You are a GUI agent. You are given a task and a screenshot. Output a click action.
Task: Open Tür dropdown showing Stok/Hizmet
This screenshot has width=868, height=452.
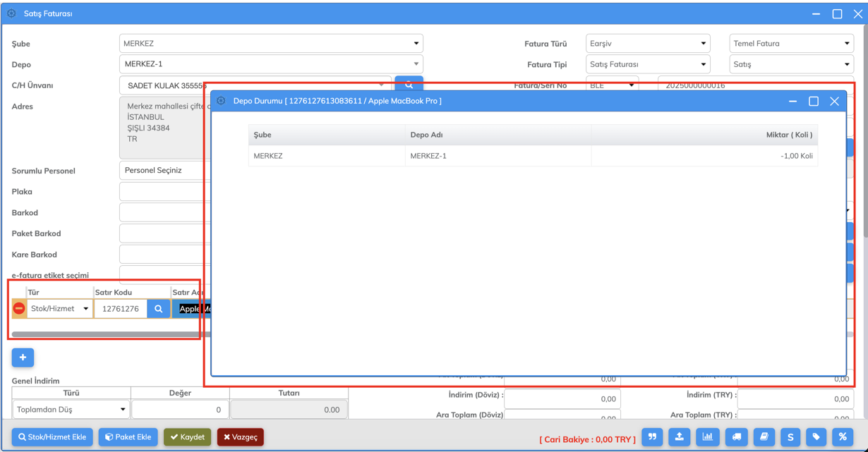[x=59, y=309]
